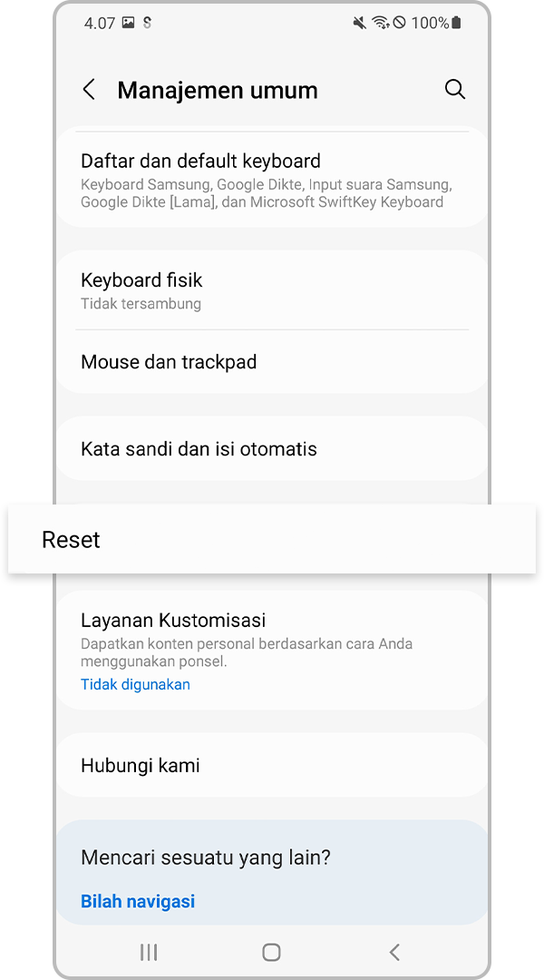
Task: Tap the picture notification icon
Action: coord(129,23)
